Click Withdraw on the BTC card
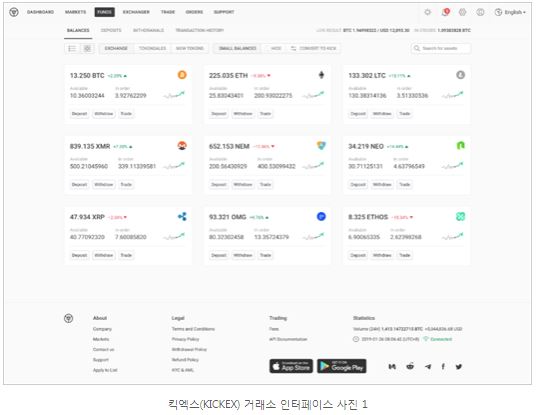 [104, 114]
